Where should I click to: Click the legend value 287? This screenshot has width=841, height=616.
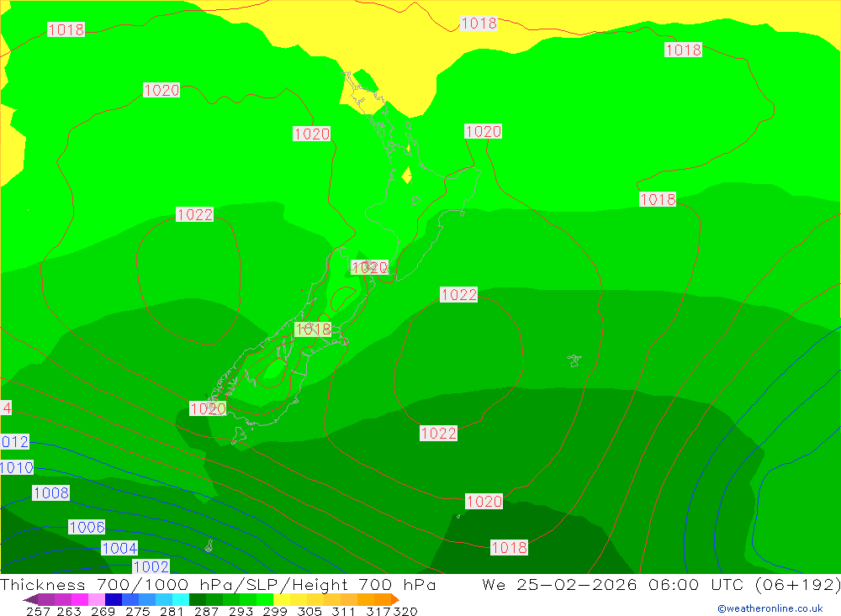[x=206, y=611]
